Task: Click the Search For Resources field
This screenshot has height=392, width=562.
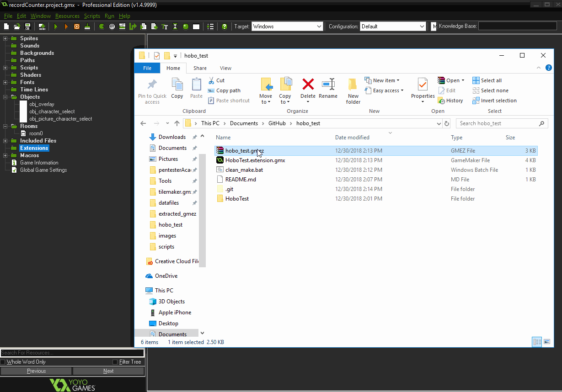Action: click(72, 353)
